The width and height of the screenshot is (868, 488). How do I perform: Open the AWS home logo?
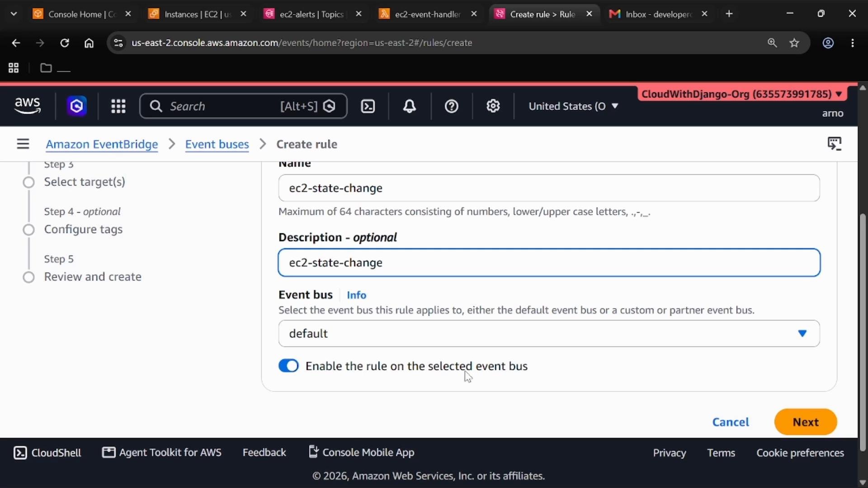point(28,106)
